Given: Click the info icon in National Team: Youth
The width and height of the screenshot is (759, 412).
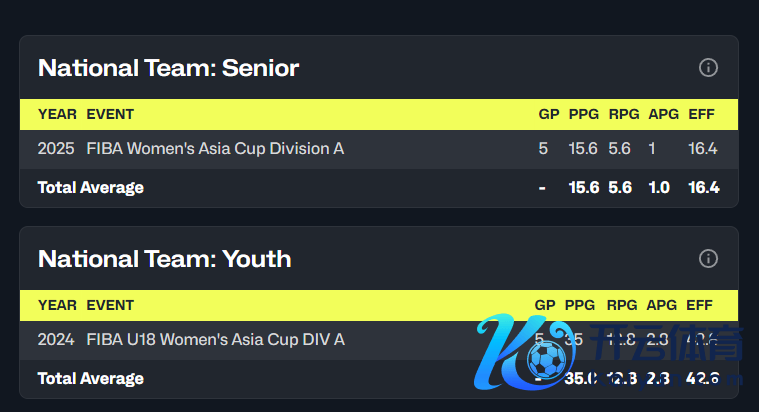Looking at the screenshot, I should 708,259.
